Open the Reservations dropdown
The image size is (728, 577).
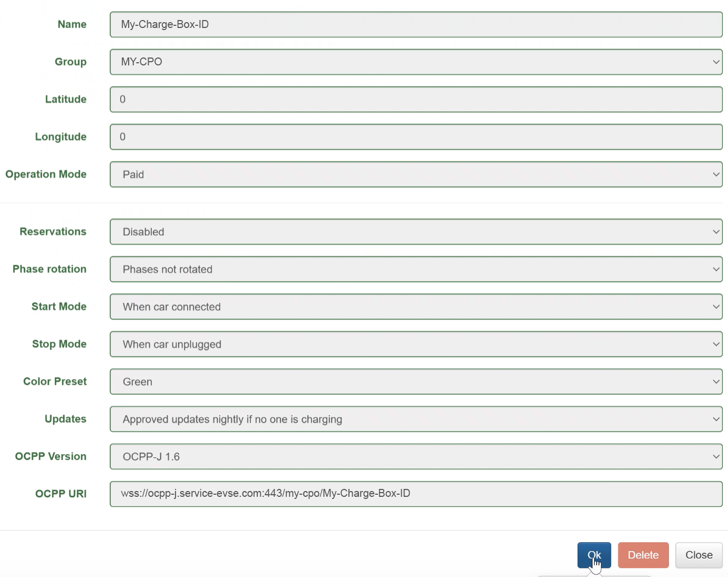tap(415, 232)
